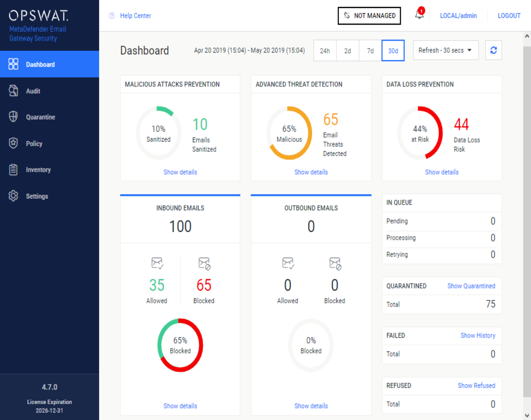Click the Refused total row
Image resolution: width=531 pixels, height=420 pixels.
(x=442, y=404)
